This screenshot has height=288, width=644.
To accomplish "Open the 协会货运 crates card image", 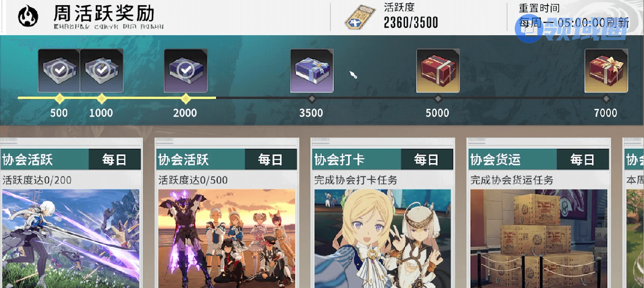I will click(539, 238).
